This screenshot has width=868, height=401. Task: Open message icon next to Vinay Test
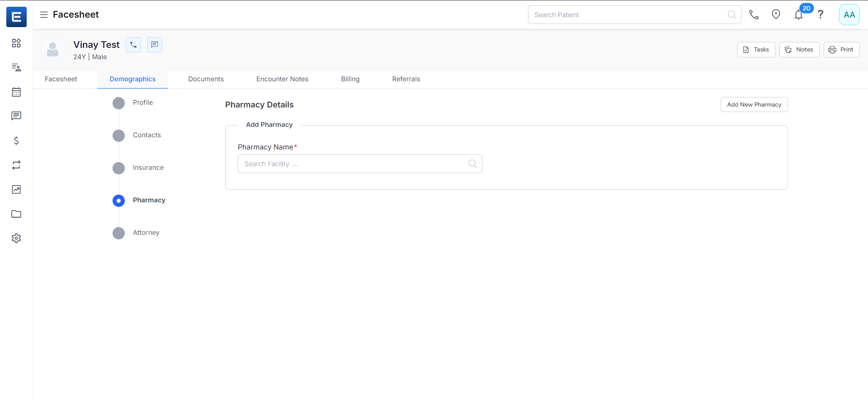click(155, 45)
